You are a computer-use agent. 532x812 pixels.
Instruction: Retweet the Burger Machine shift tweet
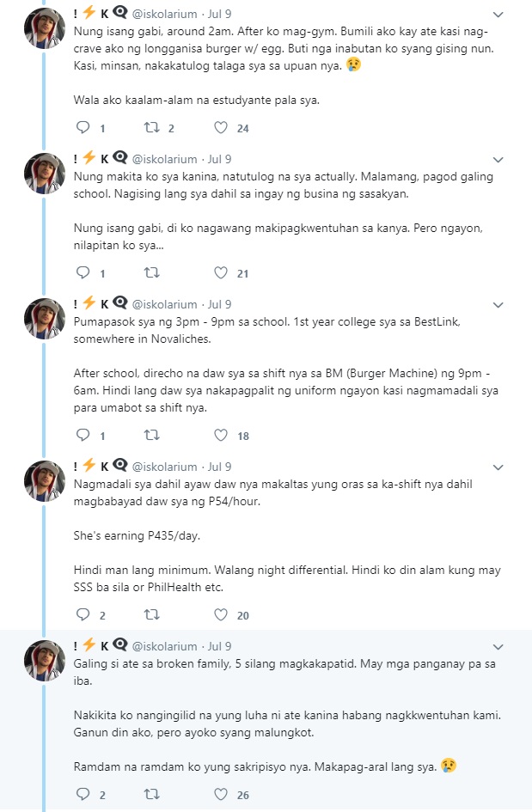click(x=151, y=436)
